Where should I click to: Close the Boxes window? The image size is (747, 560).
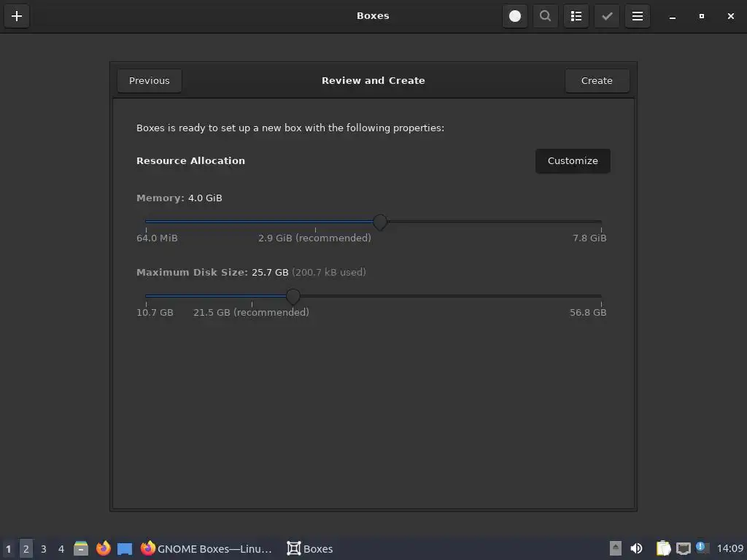pos(731,16)
